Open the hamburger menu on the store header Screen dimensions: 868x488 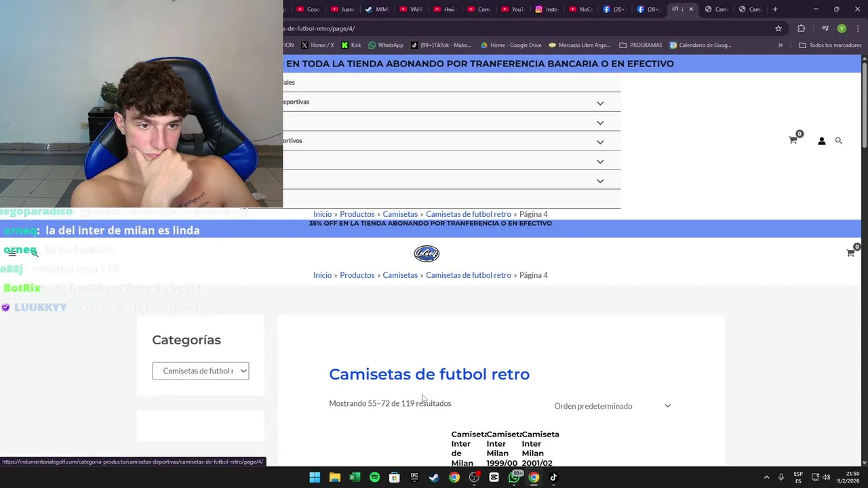(x=12, y=253)
